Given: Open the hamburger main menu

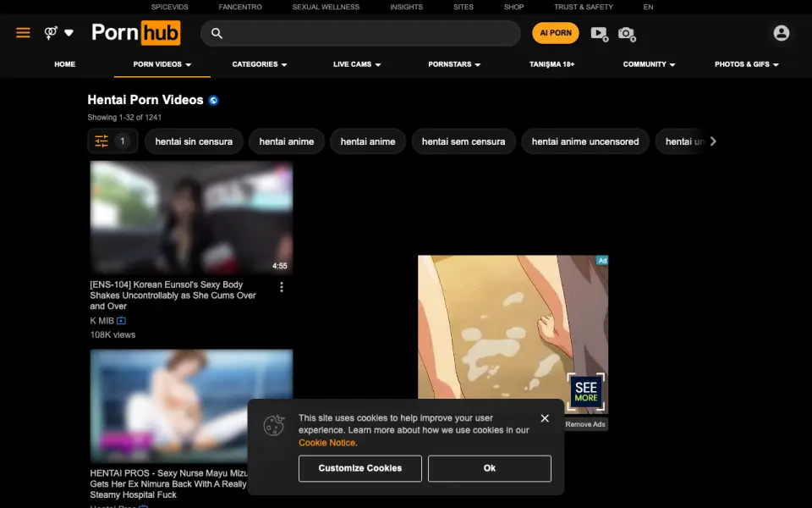Looking at the screenshot, I should click(23, 33).
